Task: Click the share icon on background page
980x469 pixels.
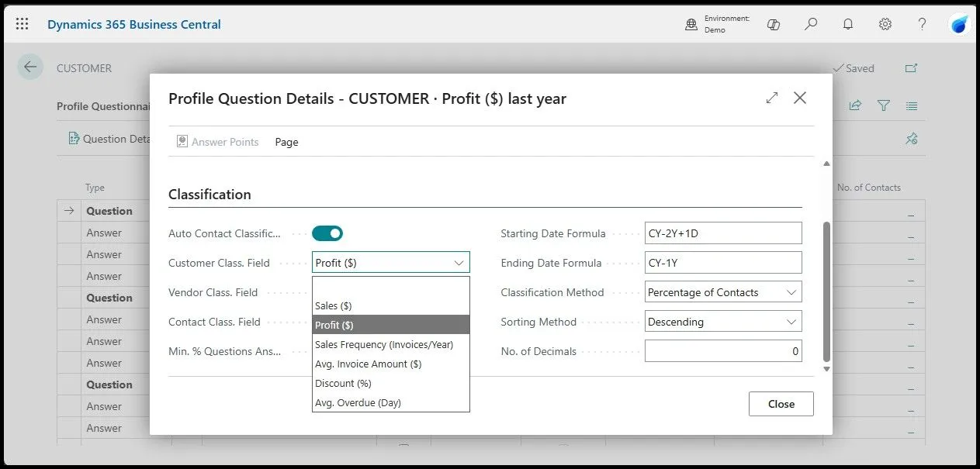Action: pyautogui.click(x=855, y=105)
